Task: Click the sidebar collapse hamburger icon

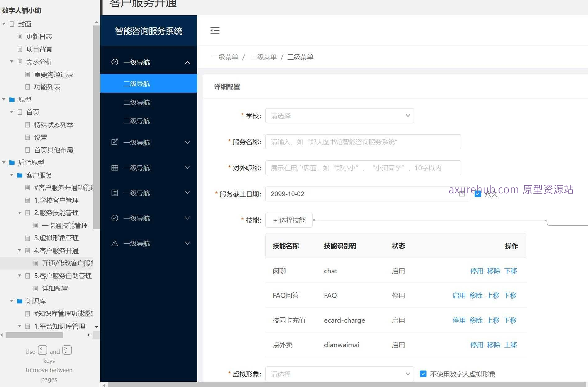Action: (215, 30)
